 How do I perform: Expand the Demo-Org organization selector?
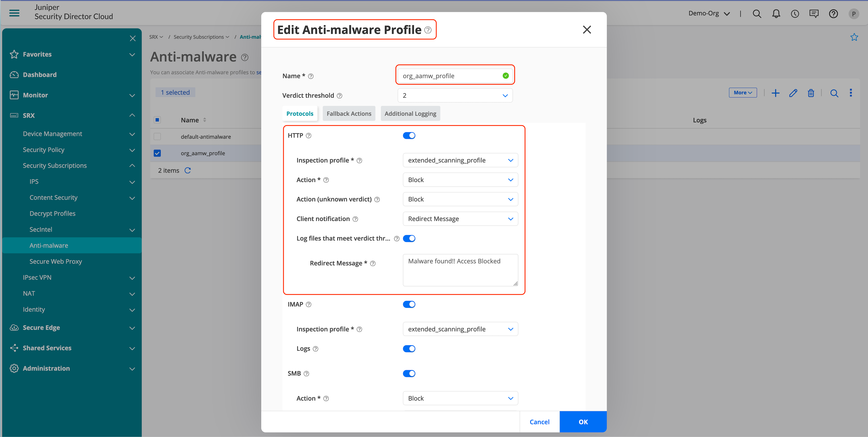click(709, 13)
